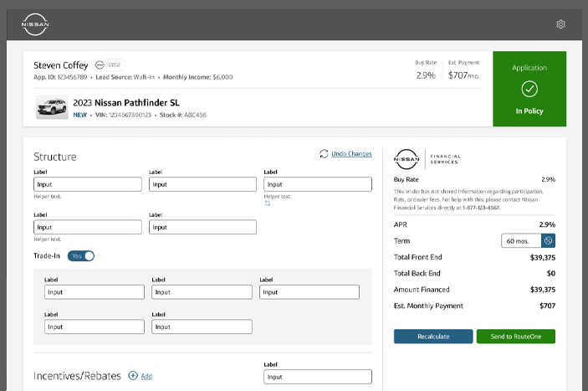
Task: Click the small swap arrows under helper text
Action: (268, 203)
